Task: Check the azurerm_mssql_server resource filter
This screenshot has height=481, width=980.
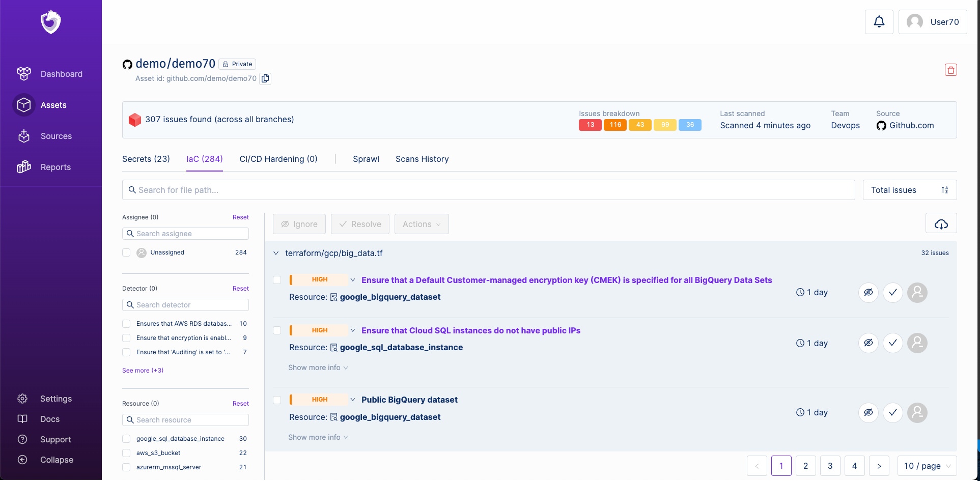Action: pos(126,467)
